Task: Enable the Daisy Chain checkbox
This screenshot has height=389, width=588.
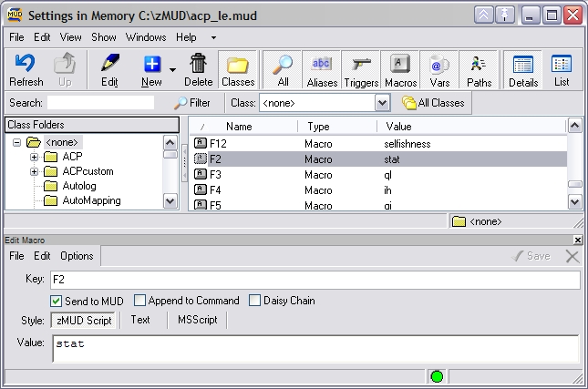Action: tap(255, 301)
